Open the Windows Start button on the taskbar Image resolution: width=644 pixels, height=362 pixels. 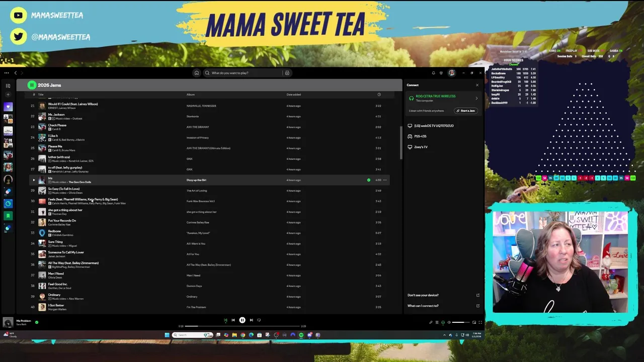point(167,335)
